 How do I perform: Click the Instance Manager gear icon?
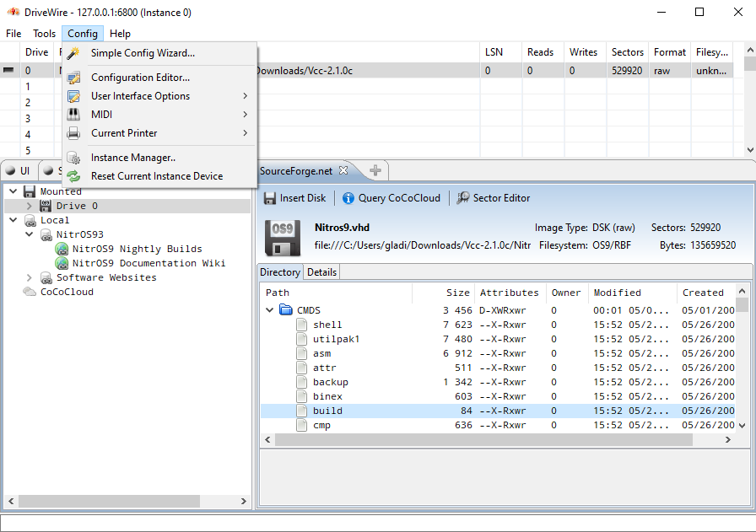pyautogui.click(x=74, y=158)
